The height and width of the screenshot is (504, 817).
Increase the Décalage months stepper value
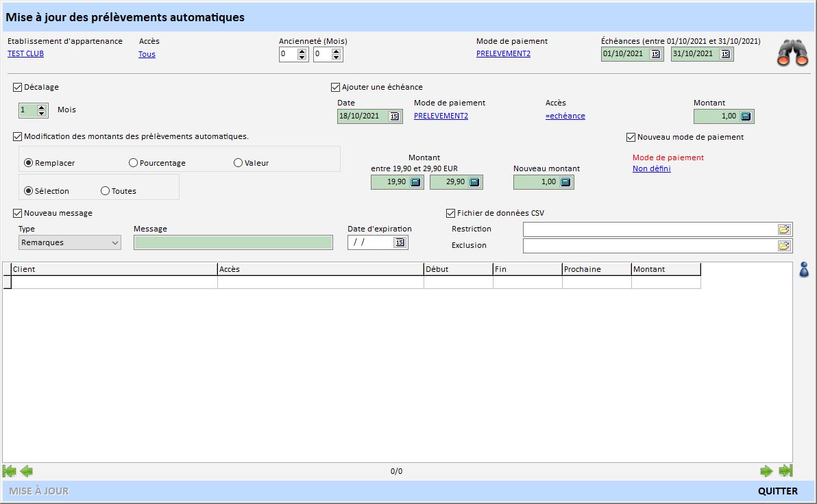tap(42, 107)
